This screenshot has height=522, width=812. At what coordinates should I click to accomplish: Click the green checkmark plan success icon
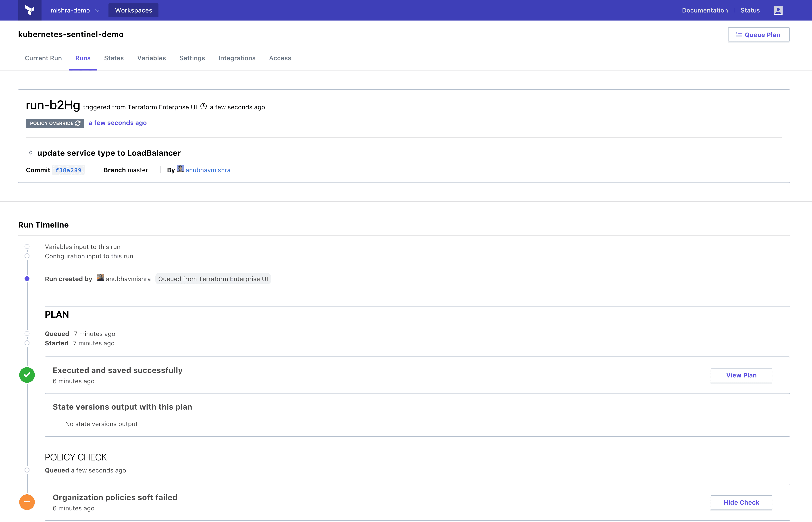pyautogui.click(x=27, y=375)
